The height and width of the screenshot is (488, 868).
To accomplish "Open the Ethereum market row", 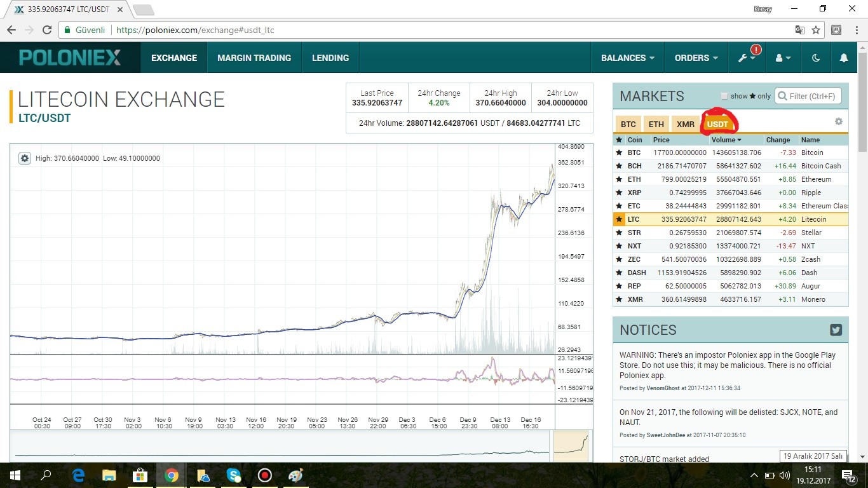I will coord(731,179).
